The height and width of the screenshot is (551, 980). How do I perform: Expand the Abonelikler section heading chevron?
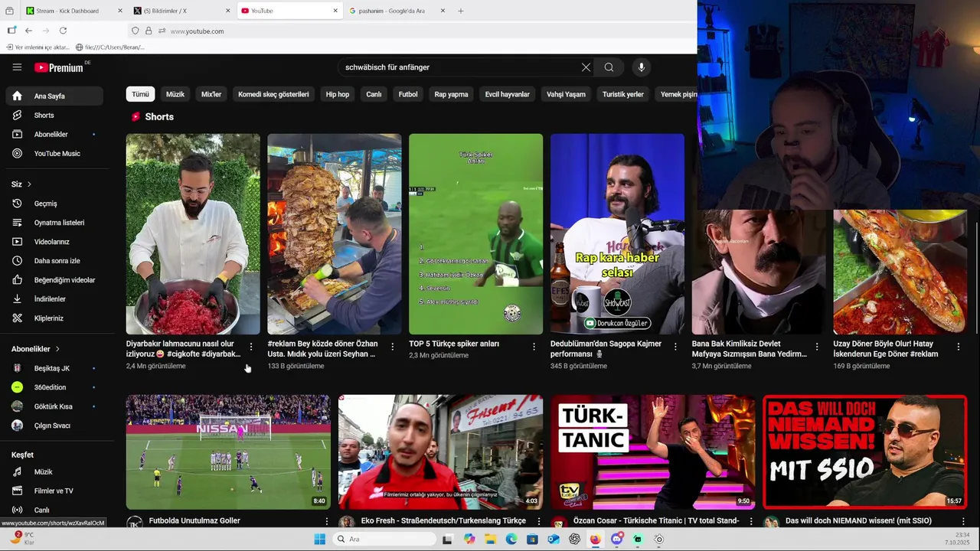click(57, 349)
